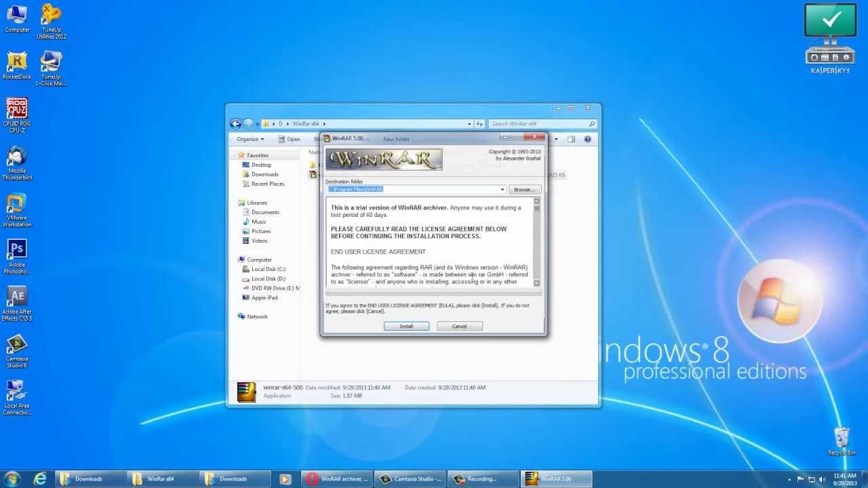
Task: Open the recent locations dropdown in Explorer
Action: [x=257, y=124]
